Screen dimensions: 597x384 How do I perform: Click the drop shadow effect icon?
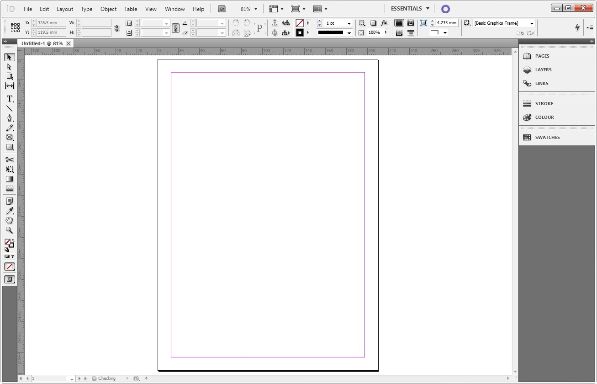373,23
